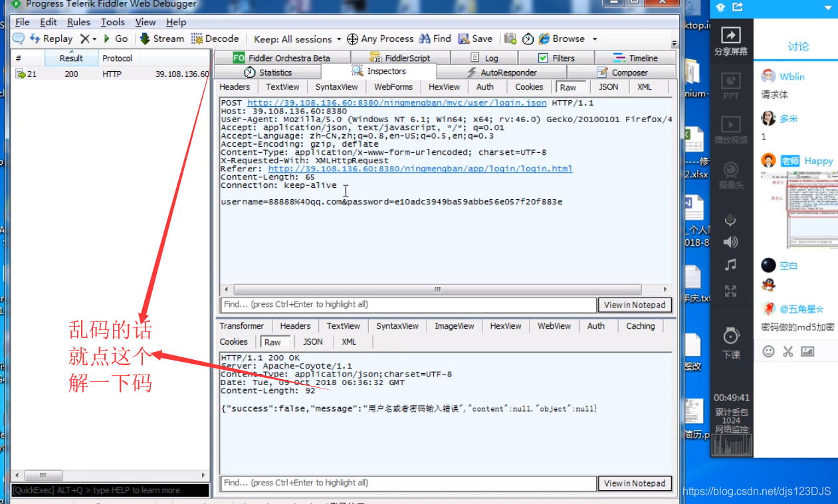Viewport: 838px width, 504px height.
Task: Toggle the Decode button
Action: tap(215, 39)
